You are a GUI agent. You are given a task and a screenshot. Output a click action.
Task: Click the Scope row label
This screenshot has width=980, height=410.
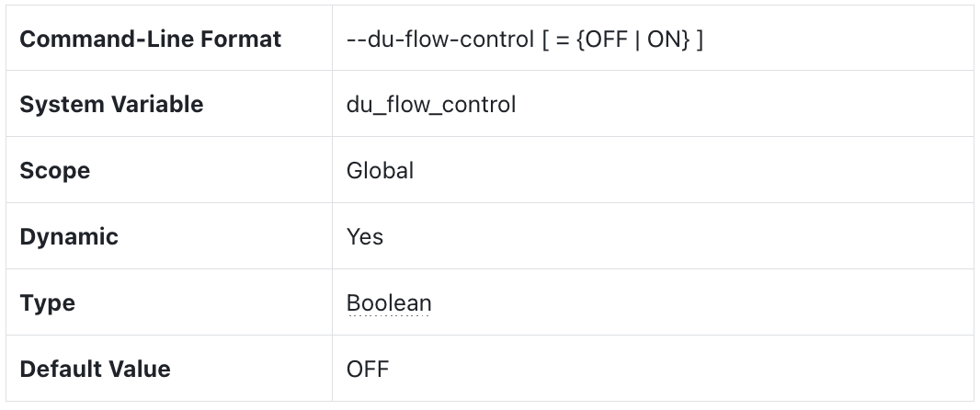pos(55,171)
